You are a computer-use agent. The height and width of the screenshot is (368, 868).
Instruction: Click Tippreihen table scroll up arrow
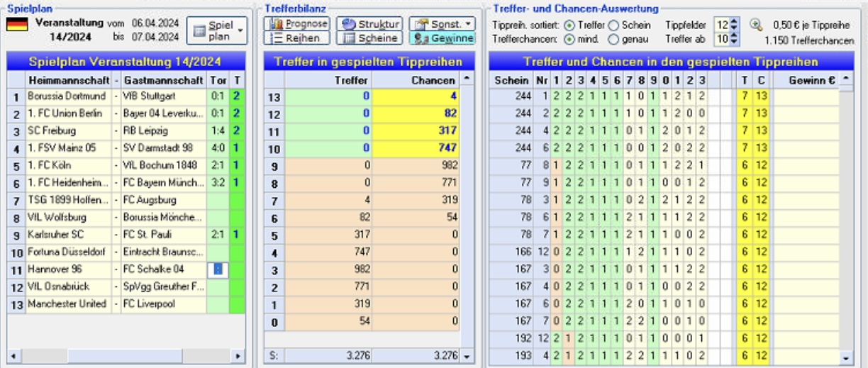pyautogui.click(x=846, y=77)
